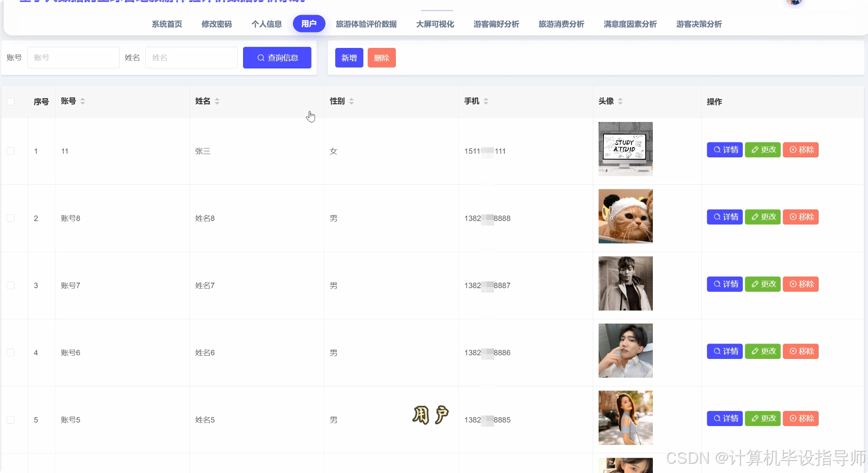The image size is (868, 473).
Task: Click the 移除 icon for 姓名6
Action: [x=792, y=351]
